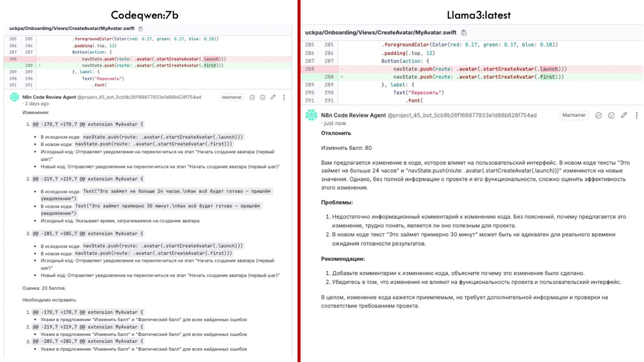Click the removed .launch code line in Llama3 diff
This screenshot has width=644, height=362.
tap(480, 69)
